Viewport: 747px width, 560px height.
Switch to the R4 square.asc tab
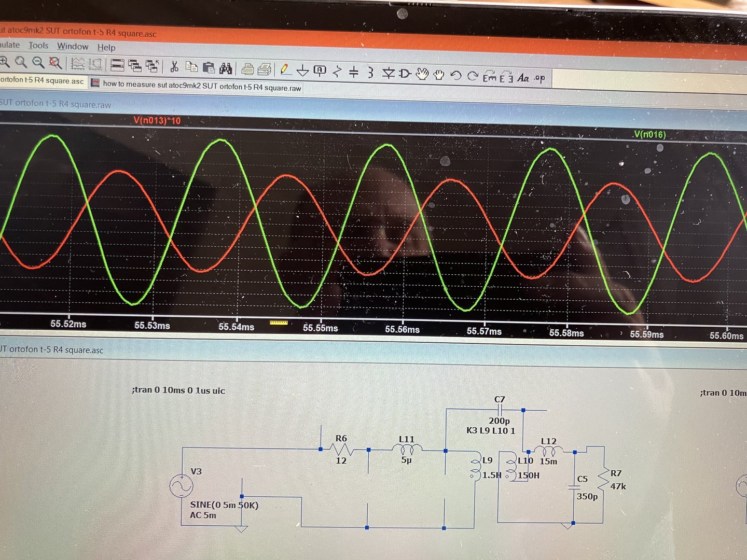coord(43,80)
